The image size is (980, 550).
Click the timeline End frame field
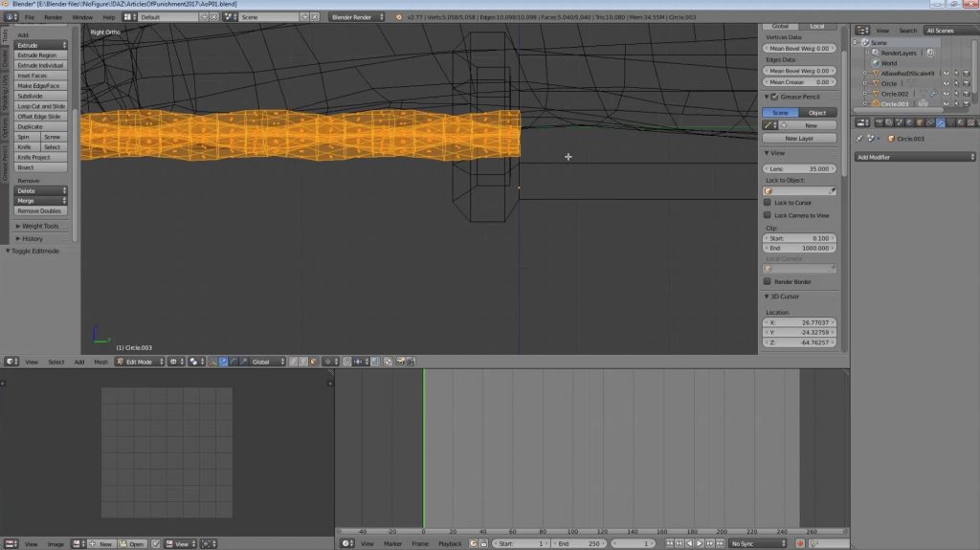(577, 543)
